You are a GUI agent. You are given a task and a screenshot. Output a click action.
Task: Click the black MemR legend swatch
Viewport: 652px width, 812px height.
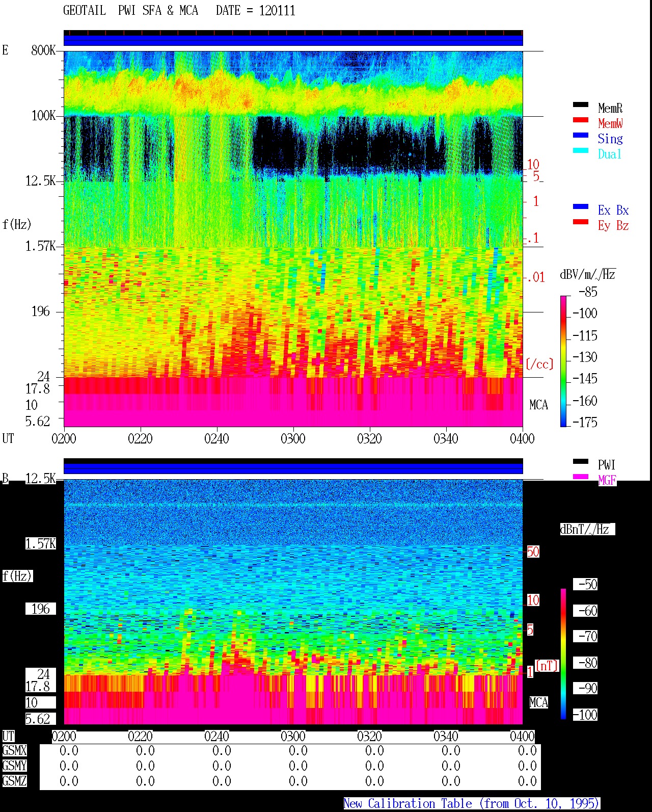[581, 104]
